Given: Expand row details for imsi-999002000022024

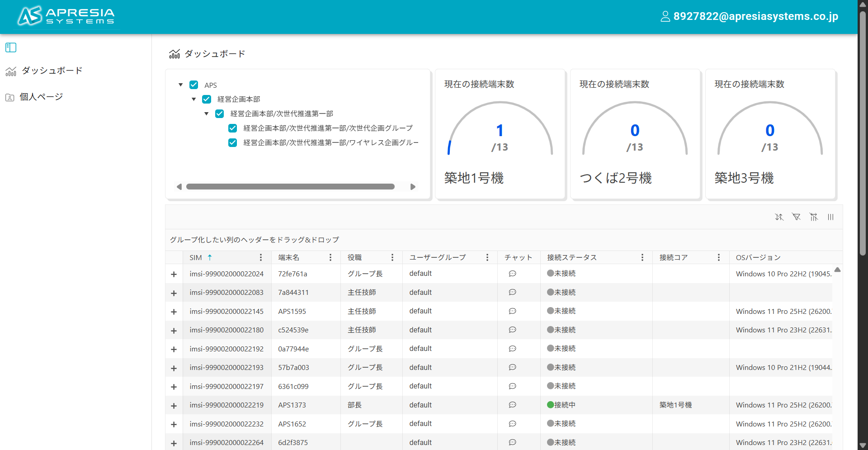Looking at the screenshot, I should [174, 274].
